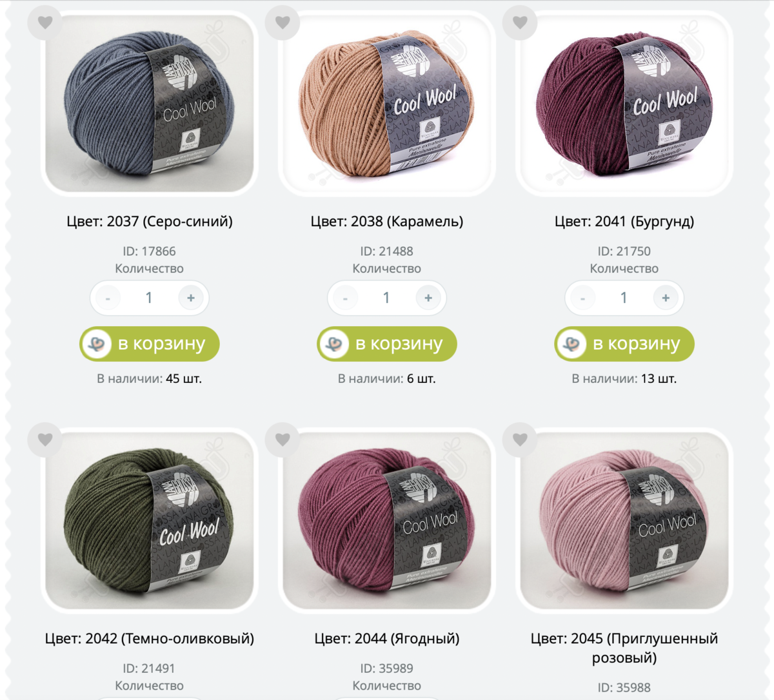Add 2041 Бургунд yarn to cart
Viewport: 774px width, 700px height.
click(x=624, y=344)
